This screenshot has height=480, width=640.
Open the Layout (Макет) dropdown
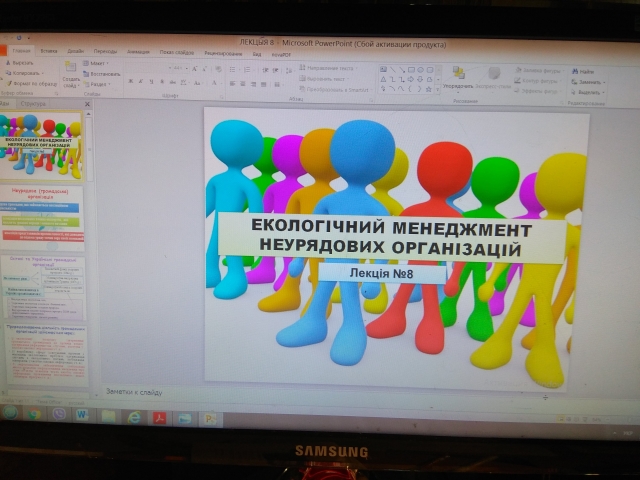tap(96, 63)
